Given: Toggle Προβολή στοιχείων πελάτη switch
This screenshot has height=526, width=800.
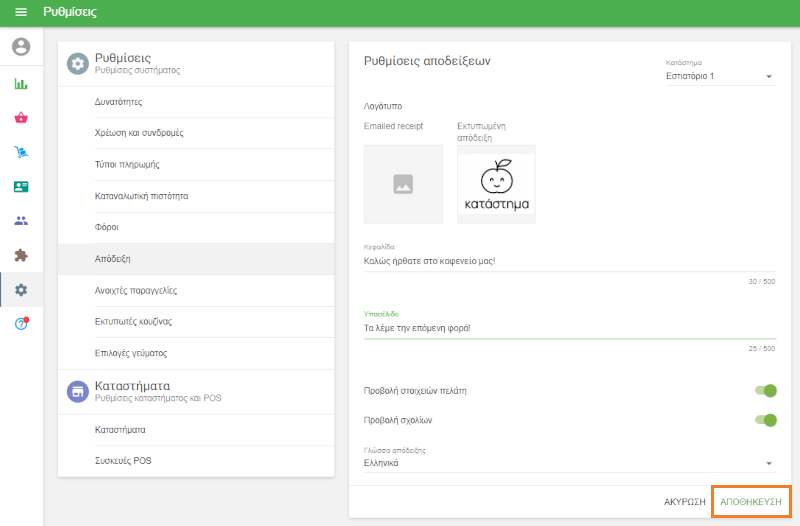Looking at the screenshot, I should (x=765, y=391).
